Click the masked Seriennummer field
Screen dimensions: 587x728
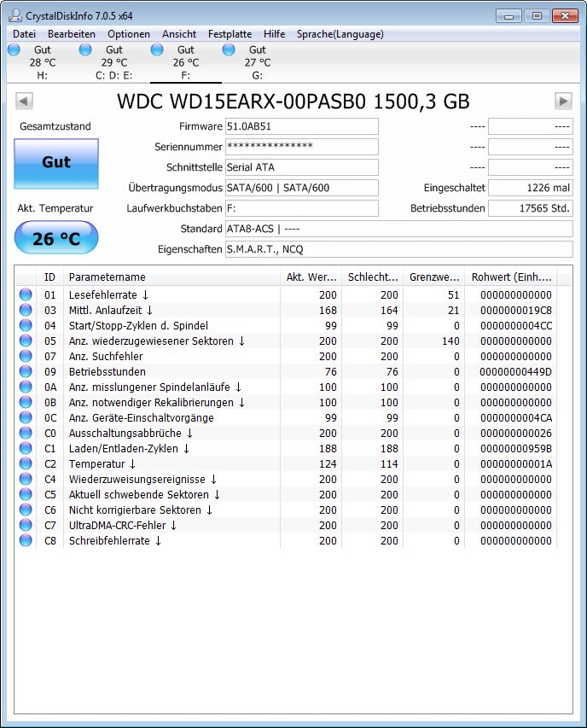point(302,147)
